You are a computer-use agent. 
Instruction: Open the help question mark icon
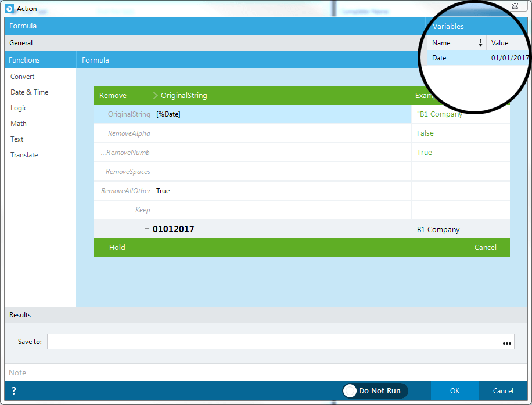tap(13, 390)
